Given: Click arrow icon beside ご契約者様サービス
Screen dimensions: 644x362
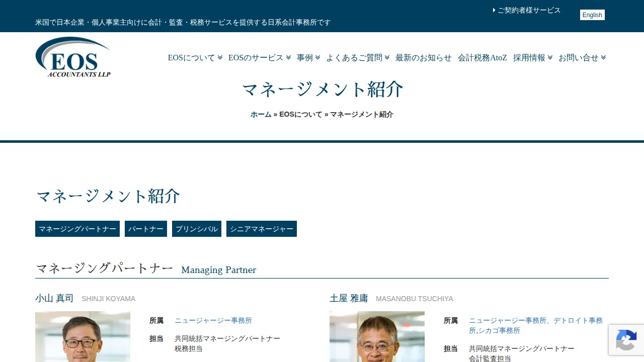Looking at the screenshot, I should coord(494,10).
